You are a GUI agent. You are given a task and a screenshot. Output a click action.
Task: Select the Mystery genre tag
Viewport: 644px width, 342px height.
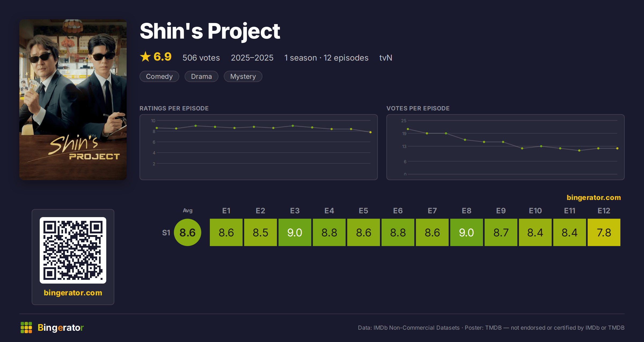[x=243, y=76]
